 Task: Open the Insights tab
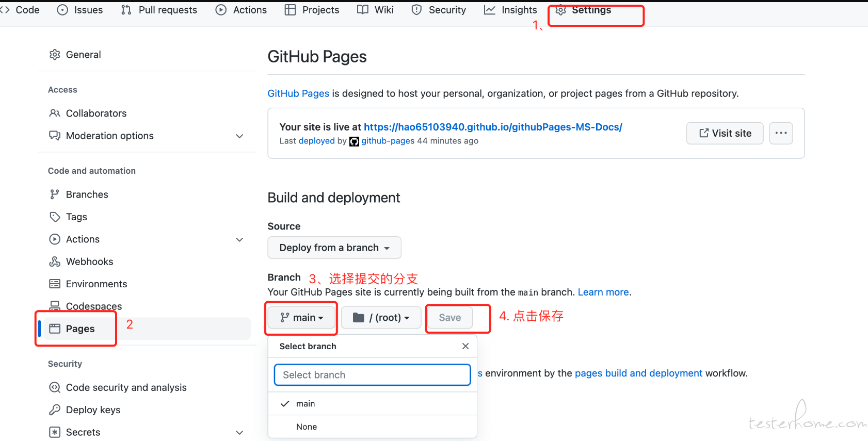(x=510, y=10)
